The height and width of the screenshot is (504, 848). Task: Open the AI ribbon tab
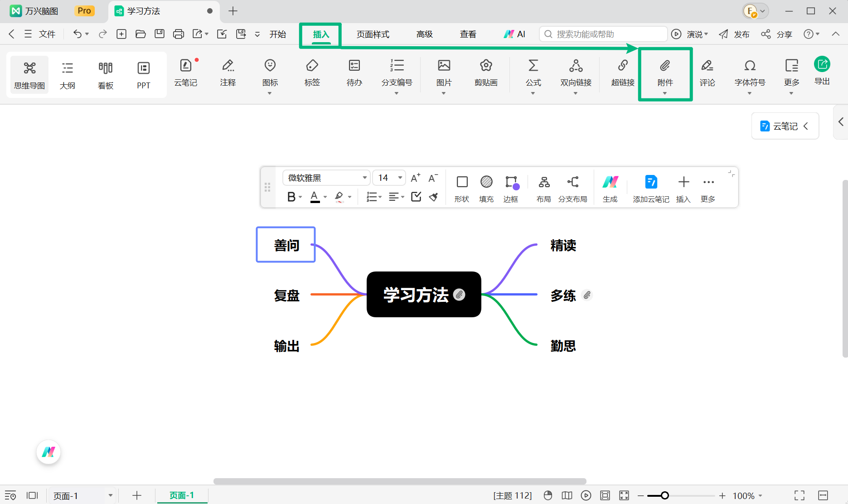(514, 34)
